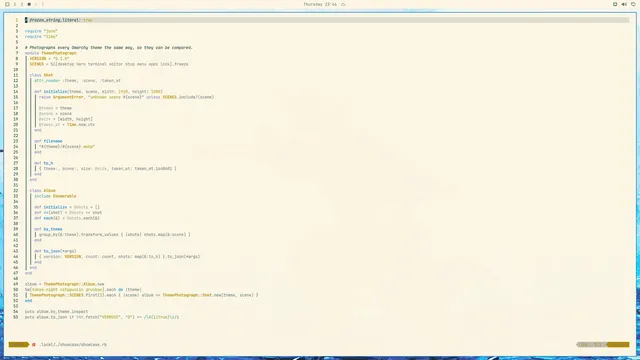Image resolution: width=640 pixels, height=360 pixels.
Task: Click the '@size = [width, height]' line
Action: [x=66, y=119]
